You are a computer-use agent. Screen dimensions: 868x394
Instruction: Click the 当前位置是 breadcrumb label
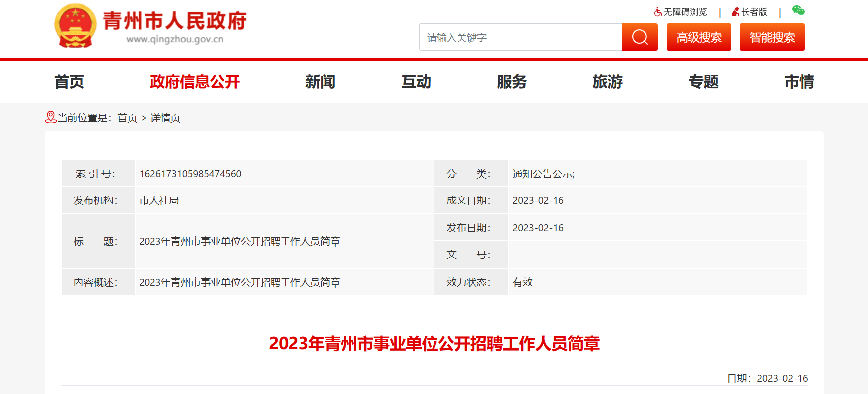[x=84, y=118]
